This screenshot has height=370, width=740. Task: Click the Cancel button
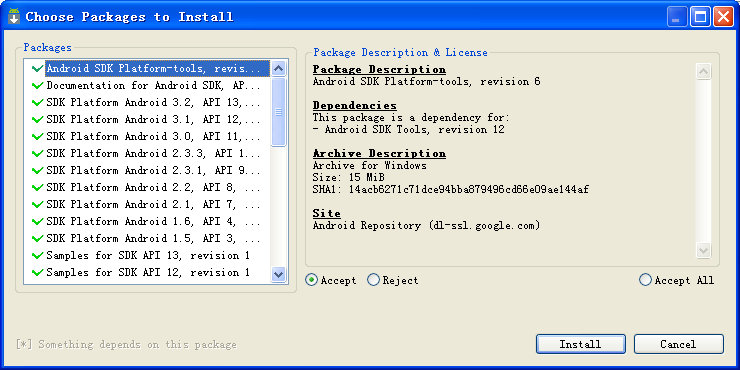(678, 344)
